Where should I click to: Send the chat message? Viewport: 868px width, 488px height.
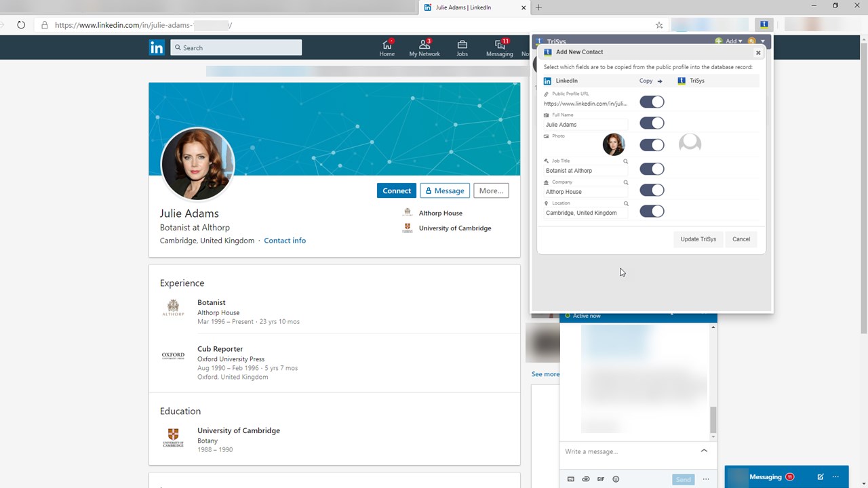click(x=684, y=479)
